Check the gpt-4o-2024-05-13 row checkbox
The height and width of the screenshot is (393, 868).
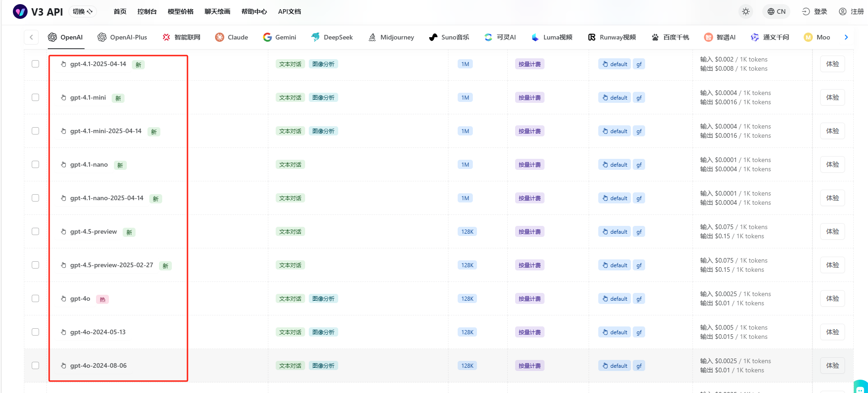pos(35,332)
